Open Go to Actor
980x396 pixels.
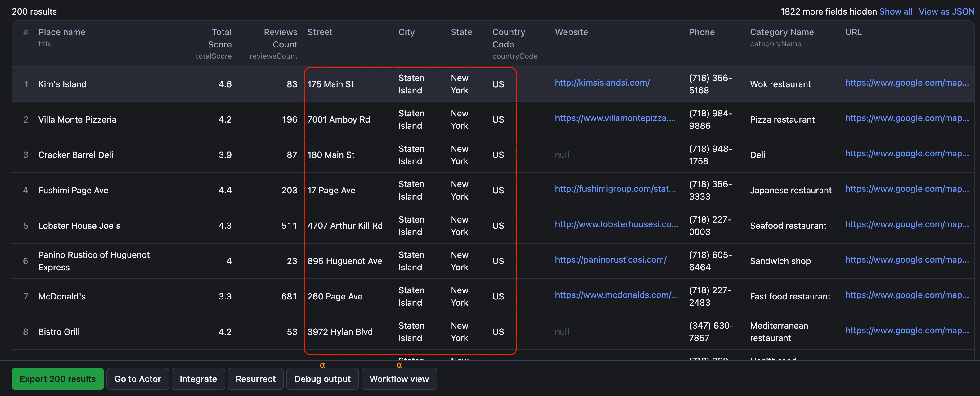138,379
